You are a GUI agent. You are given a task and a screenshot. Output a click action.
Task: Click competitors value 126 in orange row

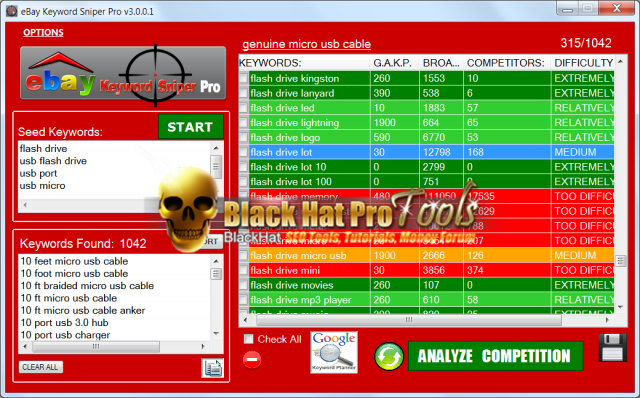coord(475,256)
